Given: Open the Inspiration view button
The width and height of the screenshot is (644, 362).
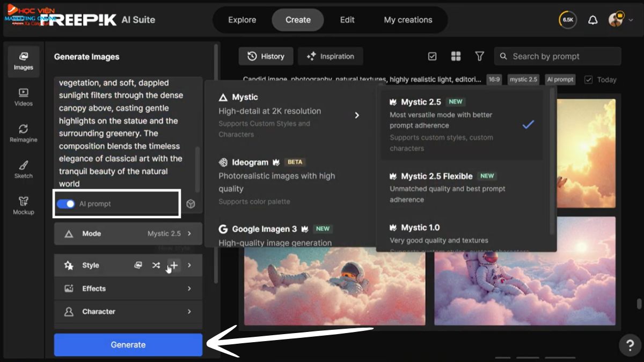Looking at the screenshot, I should pos(331,56).
